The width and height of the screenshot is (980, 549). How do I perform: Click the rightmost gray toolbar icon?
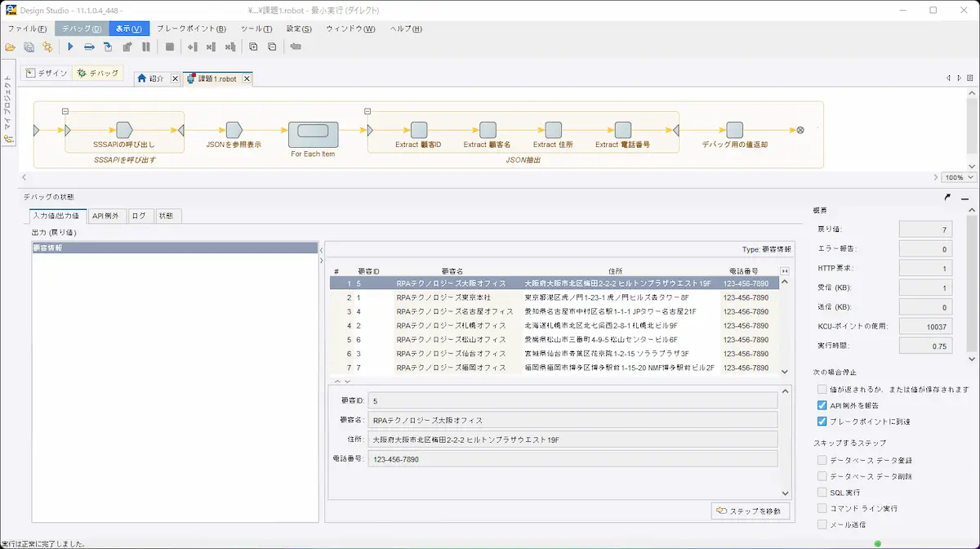point(296,47)
